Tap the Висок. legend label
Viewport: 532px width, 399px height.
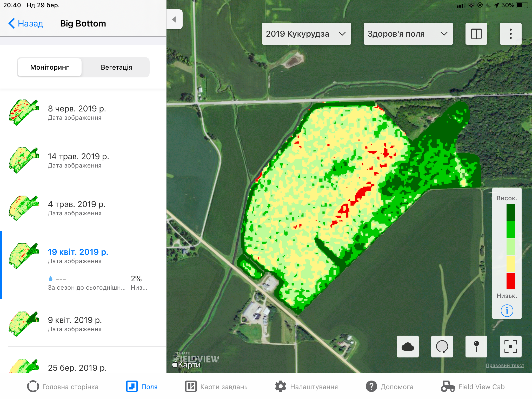click(x=507, y=198)
